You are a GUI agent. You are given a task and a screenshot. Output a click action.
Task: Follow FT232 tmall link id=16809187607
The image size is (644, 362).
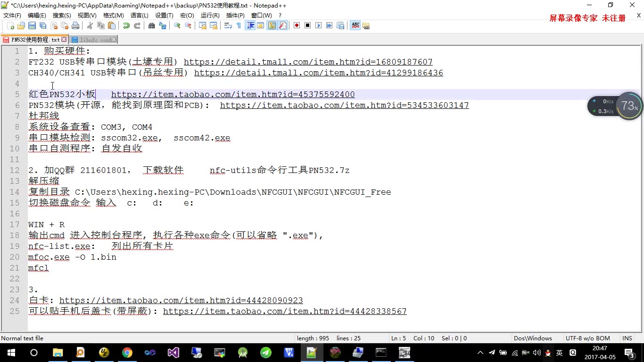tap(308, 62)
